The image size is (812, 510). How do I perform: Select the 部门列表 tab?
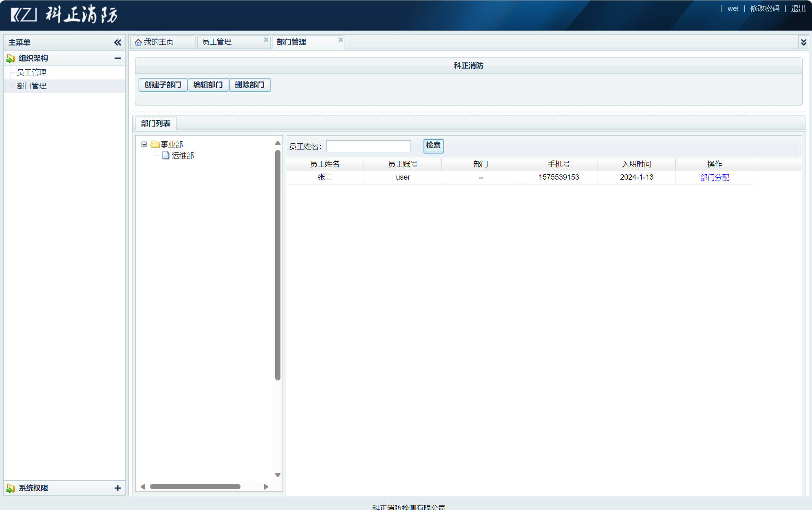click(155, 123)
